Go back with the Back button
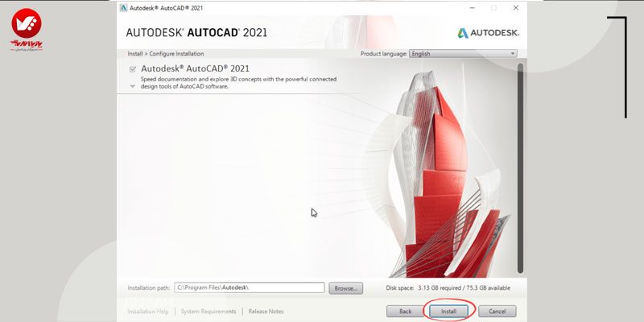Viewport: 644px width, 322px height. tap(406, 312)
